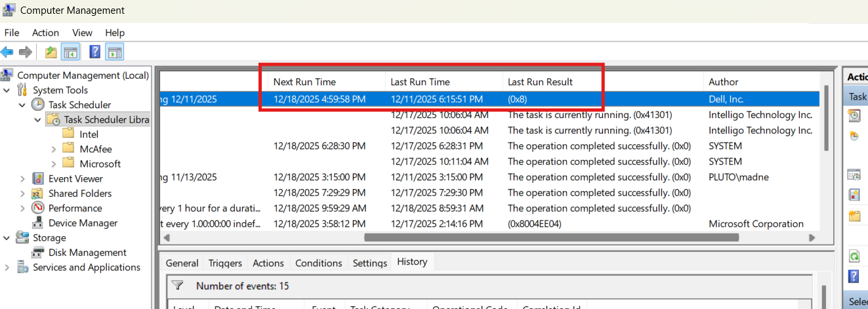Expand the Microsoft folder
Image resolution: width=868 pixels, height=309 pixels.
[53, 164]
